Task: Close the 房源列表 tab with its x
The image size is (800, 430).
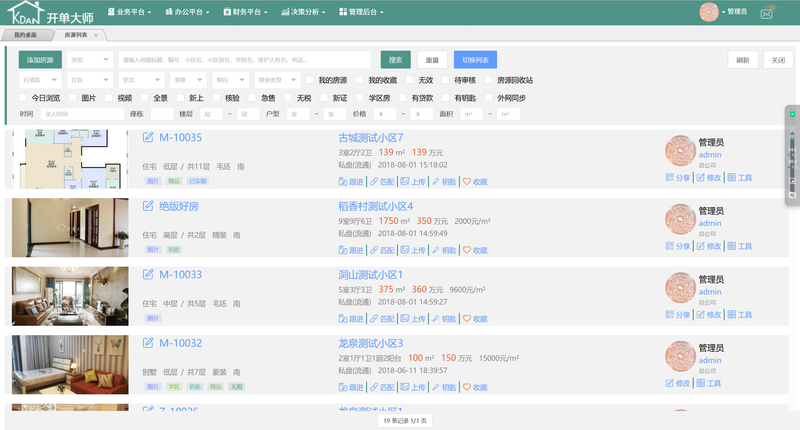Action: click(96, 35)
